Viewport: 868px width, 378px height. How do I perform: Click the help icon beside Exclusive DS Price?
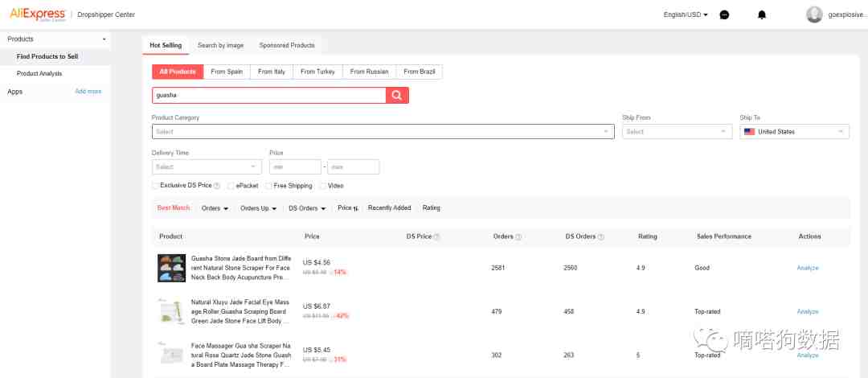point(217,186)
